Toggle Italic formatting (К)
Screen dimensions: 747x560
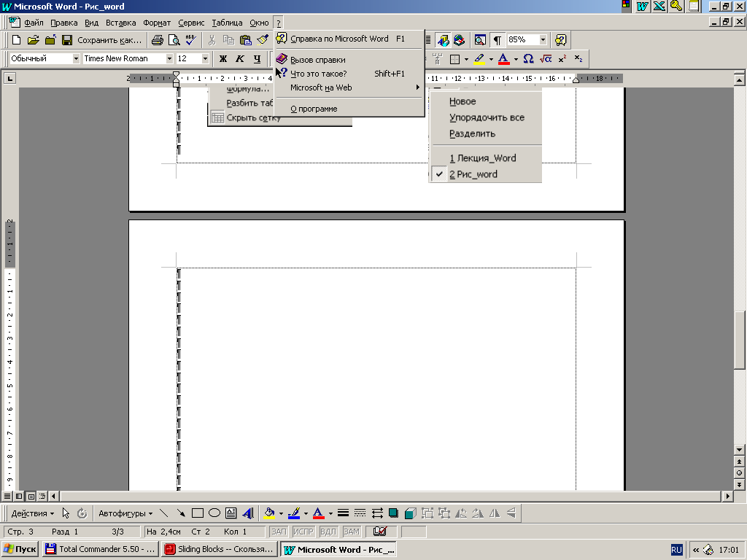(240, 58)
